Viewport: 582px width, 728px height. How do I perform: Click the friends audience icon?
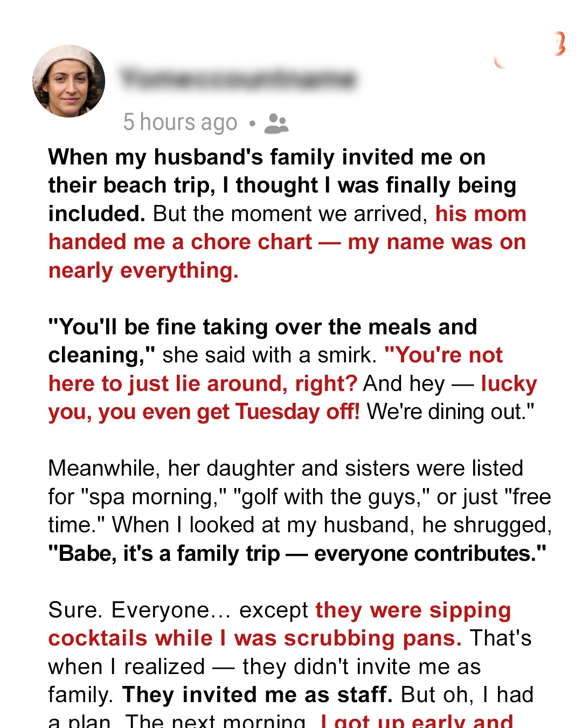[276, 123]
